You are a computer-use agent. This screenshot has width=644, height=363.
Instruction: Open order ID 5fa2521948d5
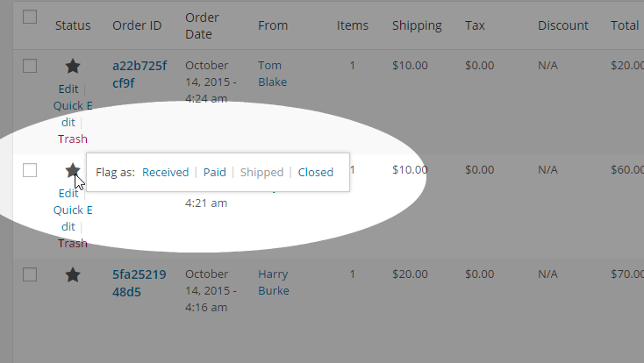tap(140, 282)
